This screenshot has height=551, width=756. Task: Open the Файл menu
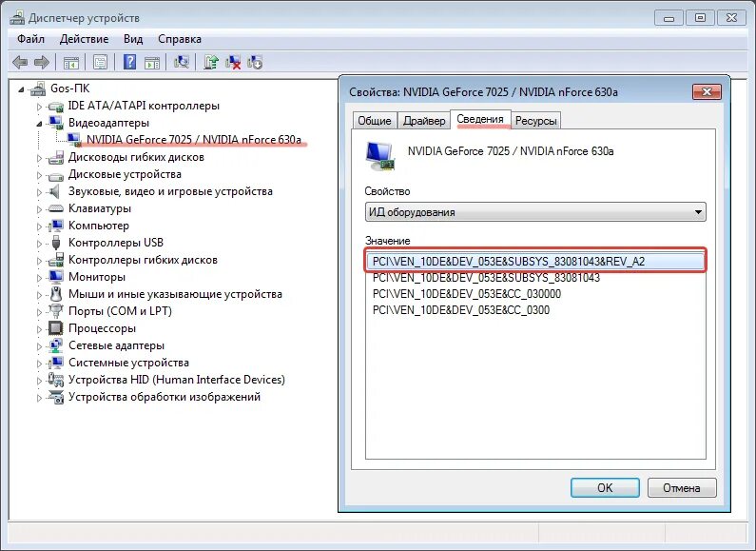click(30, 39)
